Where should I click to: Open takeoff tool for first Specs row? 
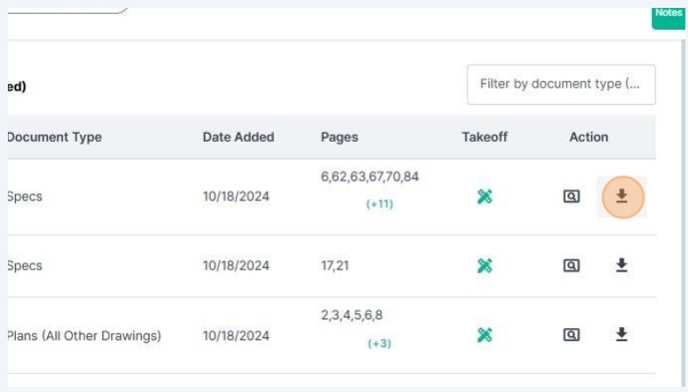click(485, 196)
